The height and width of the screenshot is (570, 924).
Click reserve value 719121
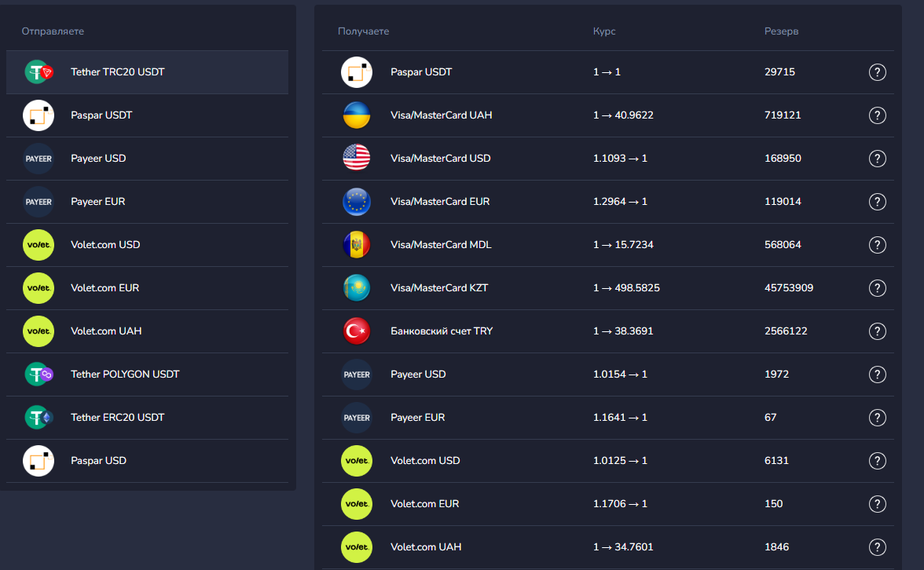(x=783, y=115)
